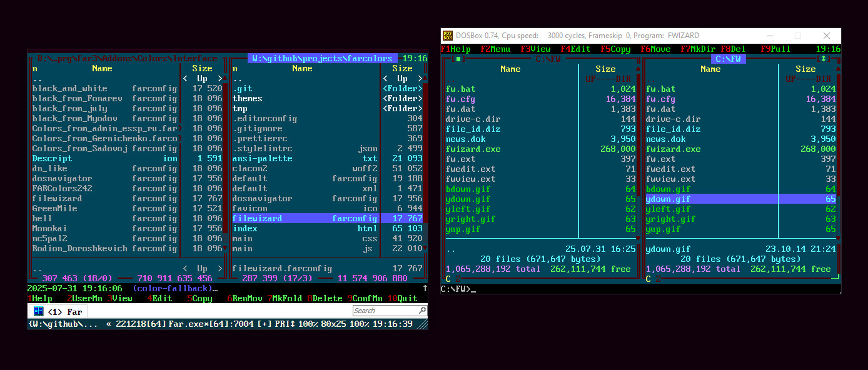Viewport: 868px width, 370px height.
Task: Click F6 Move in FWizard top bar
Action: (655, 49)
